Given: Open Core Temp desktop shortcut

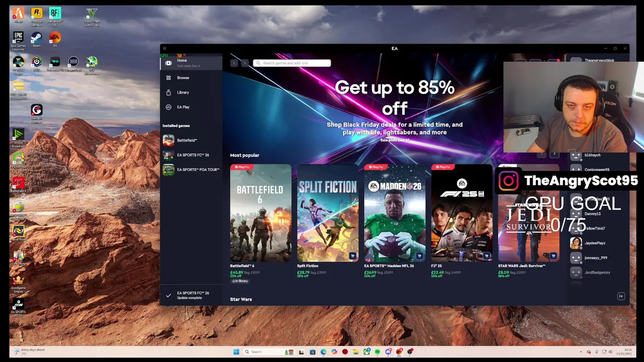Looking at the screenshot, I should point(18,258).
